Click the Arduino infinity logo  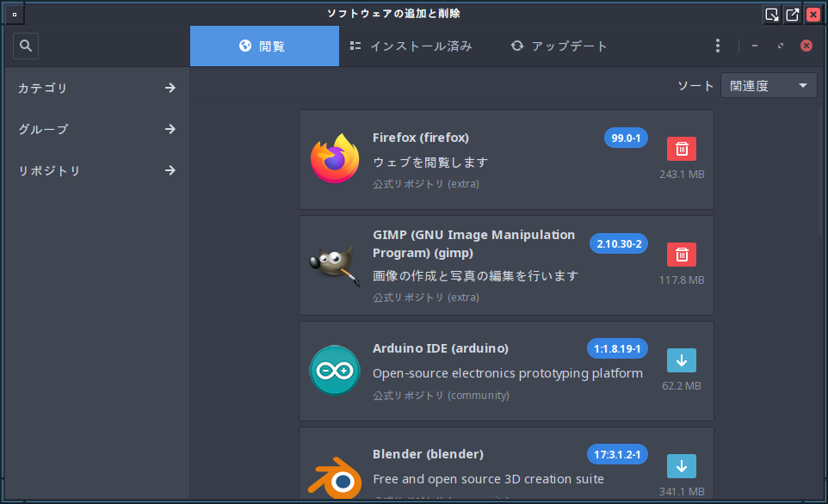tap(335, 371)
